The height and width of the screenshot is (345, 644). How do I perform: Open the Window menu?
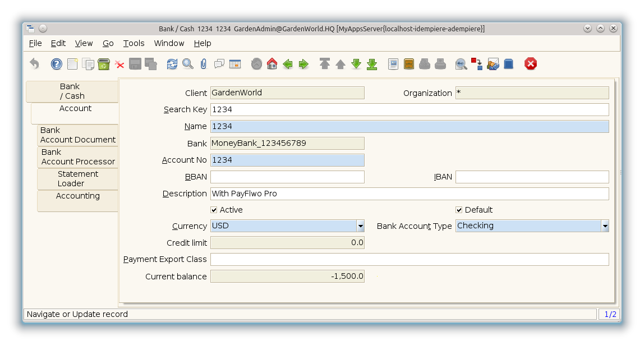pos(169,43)
